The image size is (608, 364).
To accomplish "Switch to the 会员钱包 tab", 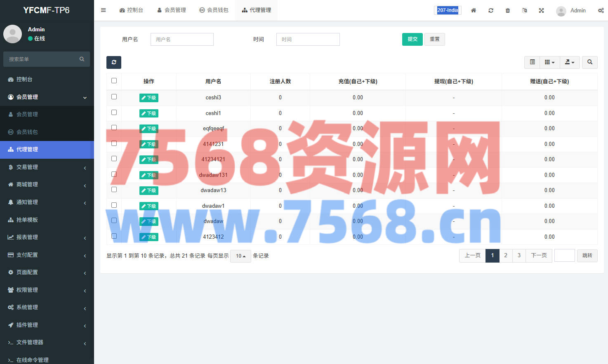I will pyautogui.click(x=214, y=10).
